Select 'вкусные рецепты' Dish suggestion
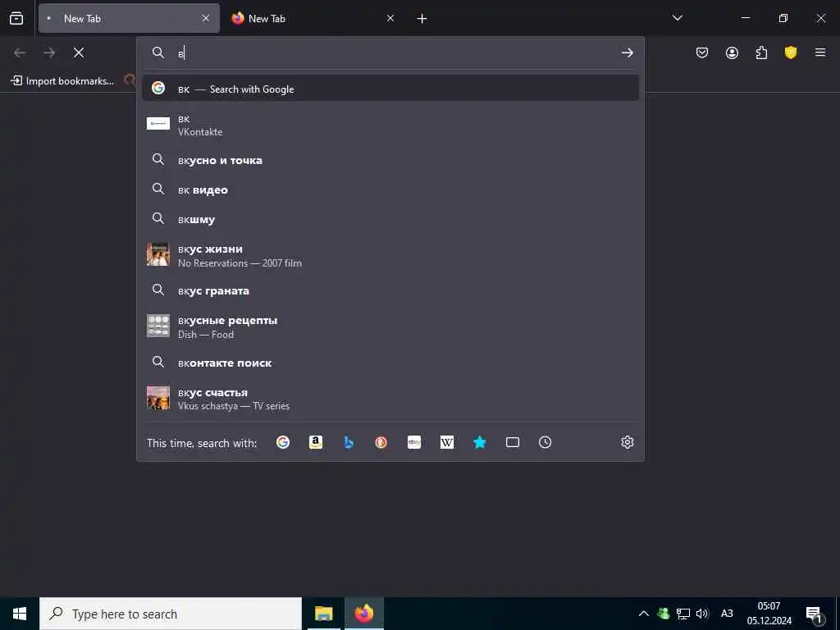 (390, 326)
